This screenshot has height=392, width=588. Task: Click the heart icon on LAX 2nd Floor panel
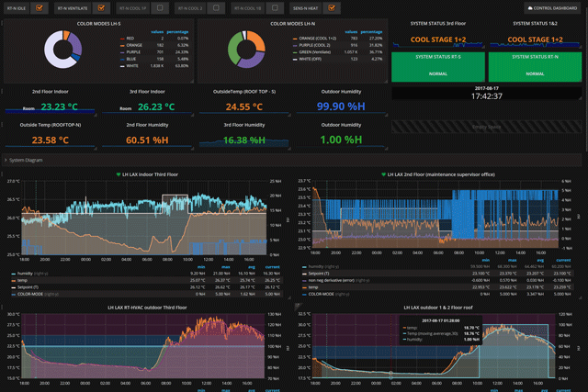click(x=383, y=174)
